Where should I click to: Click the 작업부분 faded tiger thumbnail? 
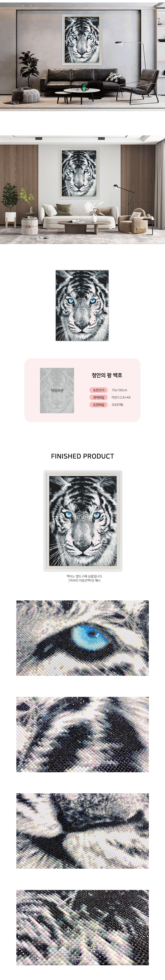[x=57, y=390]
